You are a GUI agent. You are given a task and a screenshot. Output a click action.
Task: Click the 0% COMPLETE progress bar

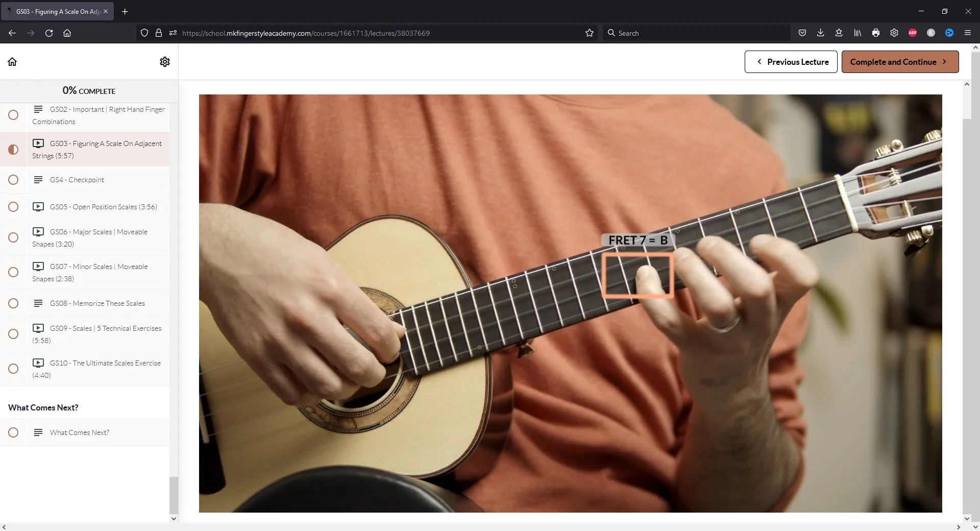[x=88, y=90]
